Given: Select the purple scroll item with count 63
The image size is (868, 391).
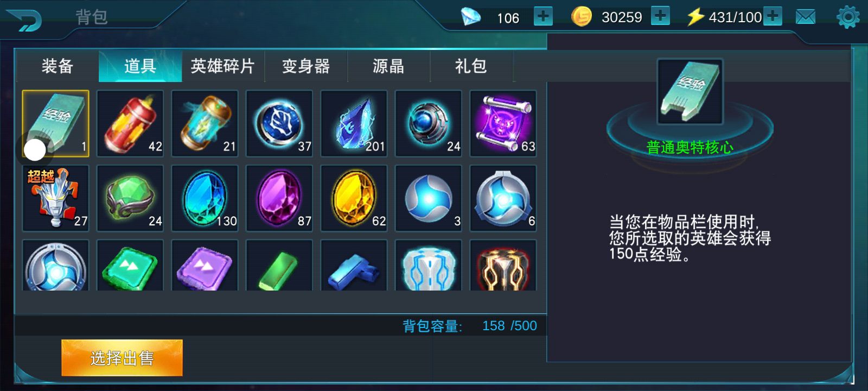Looking at the screenshot, I should tap(503, 124).
